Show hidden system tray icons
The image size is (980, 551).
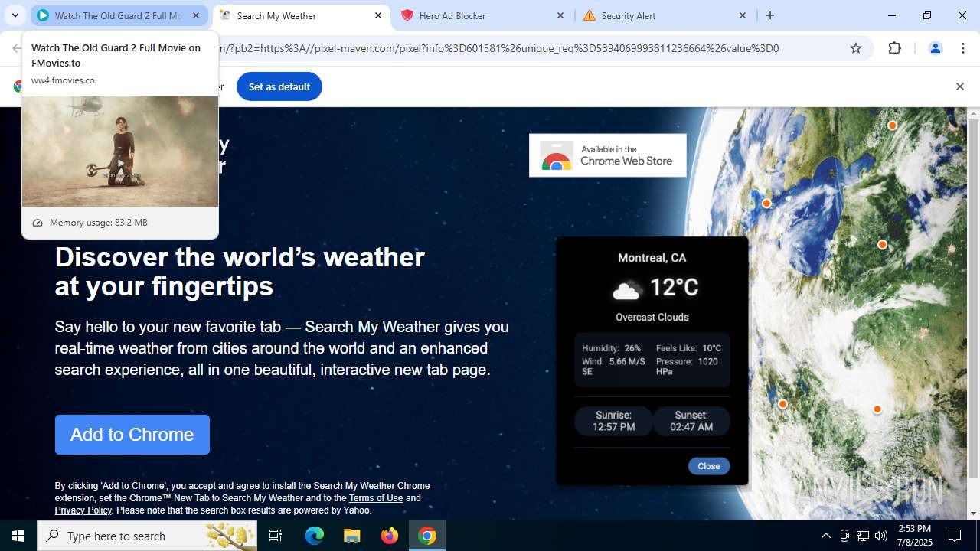[x=825, y=536]
